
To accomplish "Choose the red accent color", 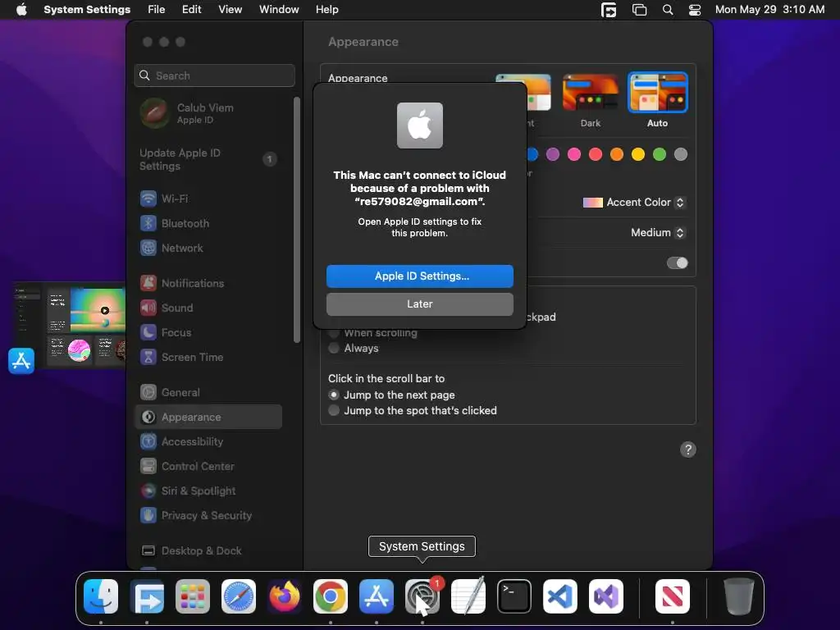I will pyautogui.click(x=596, y=154).
